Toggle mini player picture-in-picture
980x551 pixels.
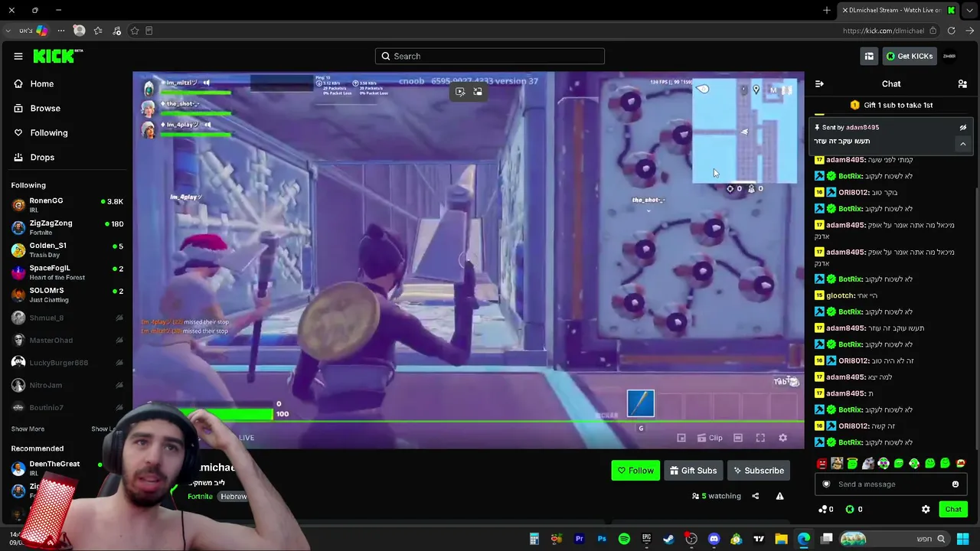click(681, 438)
